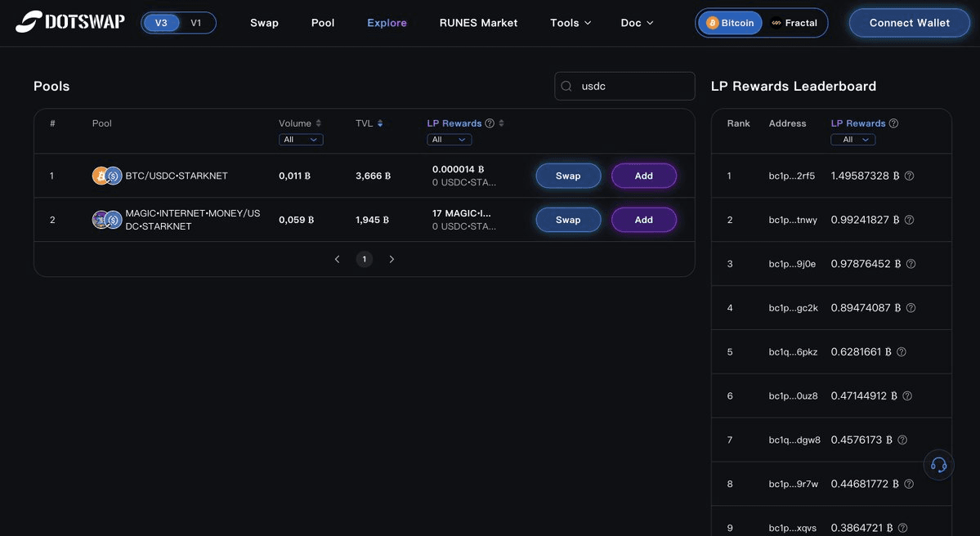Viewport: 980px width, 536px height.
Task: Click the 0,011 volume value
Action: tap(294, 176)
